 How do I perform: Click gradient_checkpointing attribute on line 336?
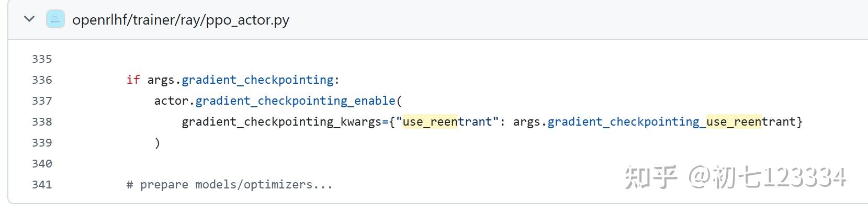(257, 80)
